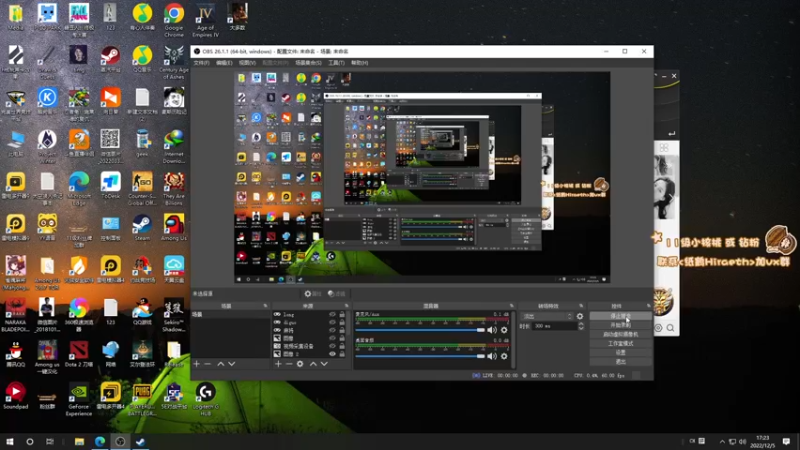This screenshot has width=800, height=450.
Task: Open the 麦克风/Aux audio settings gear
Action: point(504,330)
